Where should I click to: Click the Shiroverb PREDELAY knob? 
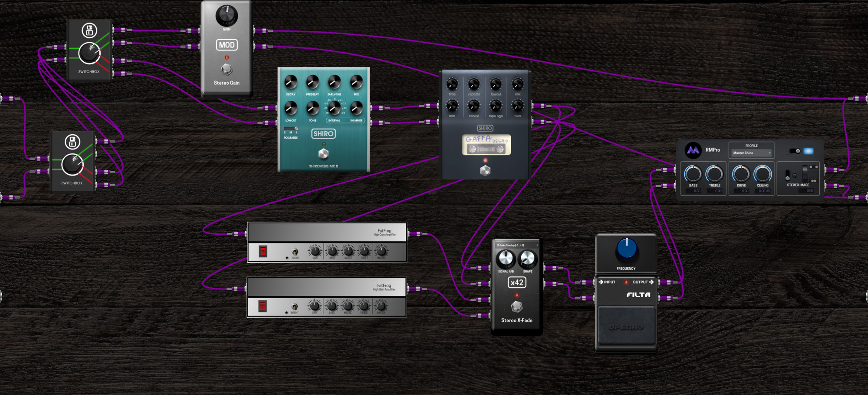(x=312, y=82)
